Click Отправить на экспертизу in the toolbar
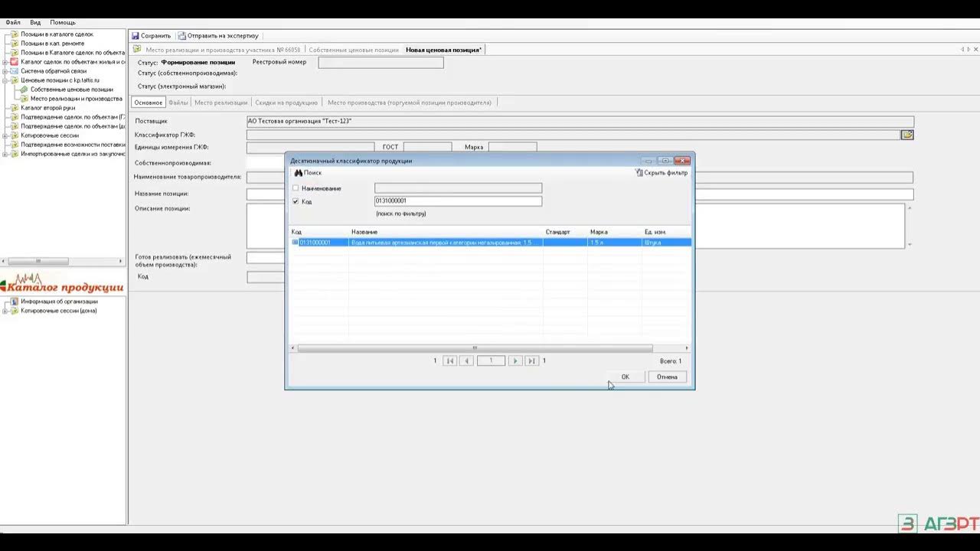The width and height of the screenshot is (980, 551). coord(218,35)
